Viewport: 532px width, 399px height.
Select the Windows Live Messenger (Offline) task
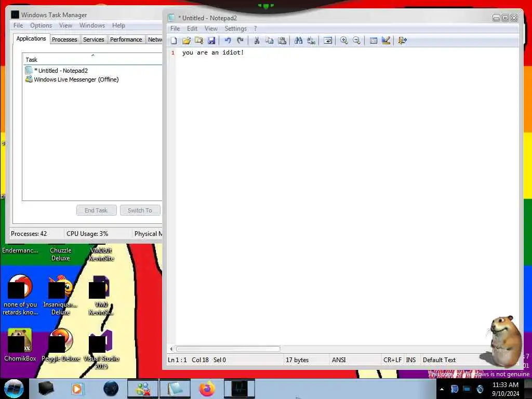point(92,79)
